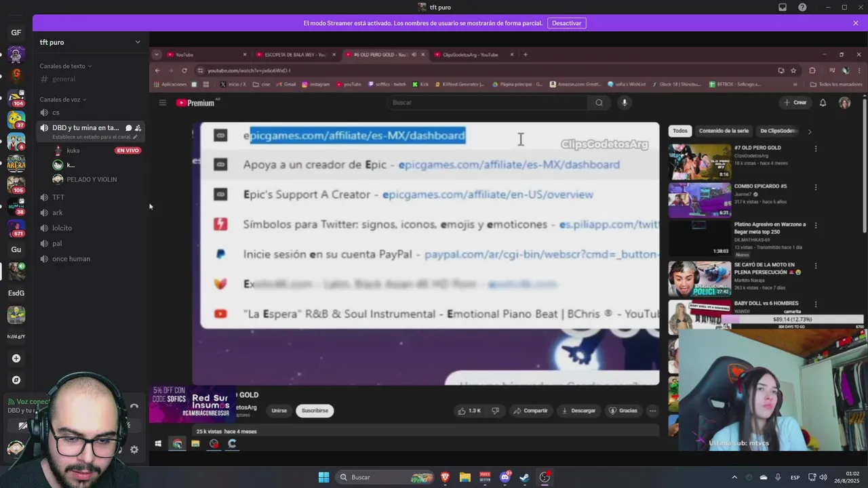The width and height of the screenshot is (868, 488).
Task: Close the Streamer mode banner
Action: (856, 23)
